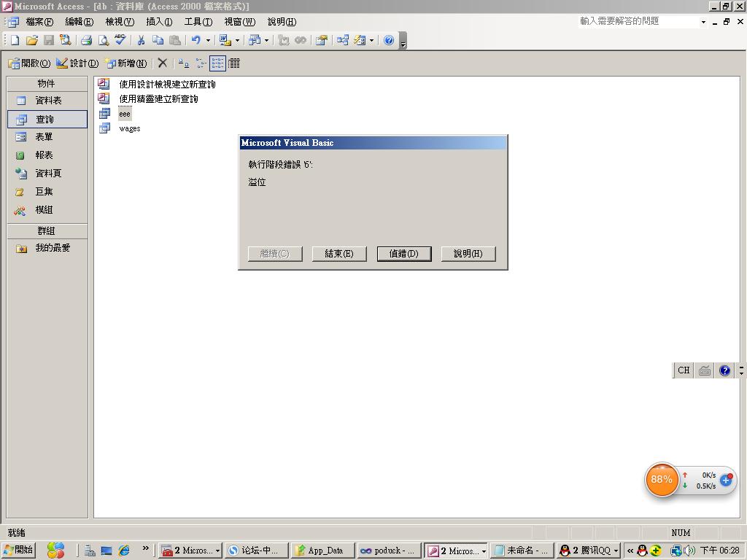Select the wages query
This screenshot has height=560, width=747.
point(130,128)
